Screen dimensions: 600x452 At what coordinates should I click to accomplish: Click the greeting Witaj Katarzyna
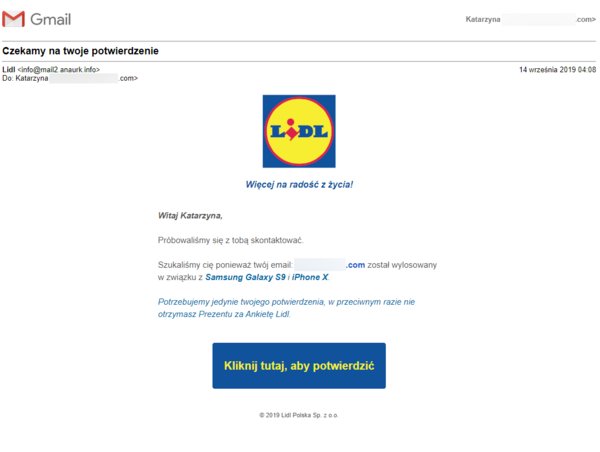tap(190, 216)
